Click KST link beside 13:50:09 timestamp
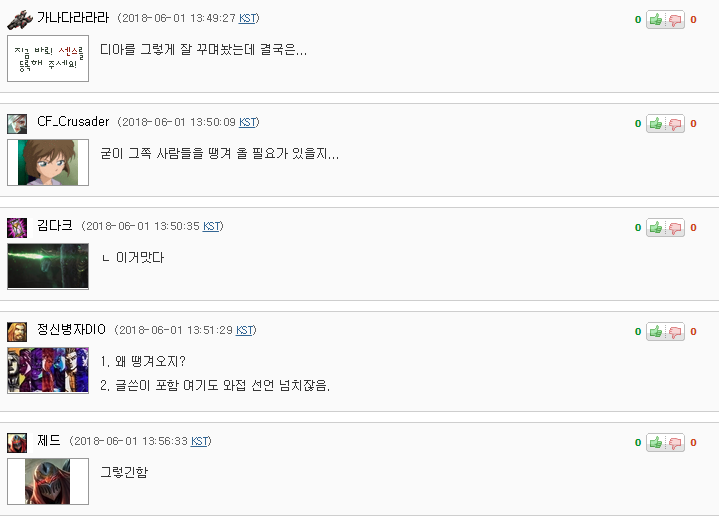The height and width of the screenshot is (518, 719). click(247, 122)
